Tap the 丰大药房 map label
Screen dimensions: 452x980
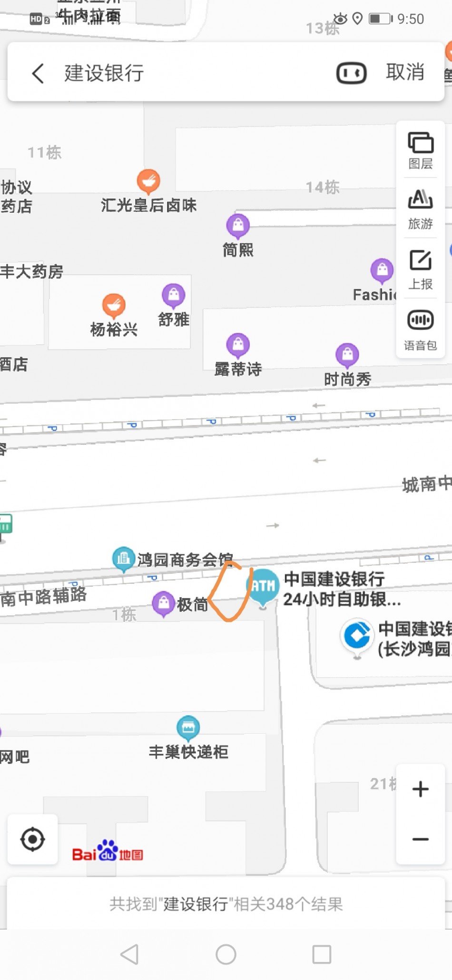(31, 271)
